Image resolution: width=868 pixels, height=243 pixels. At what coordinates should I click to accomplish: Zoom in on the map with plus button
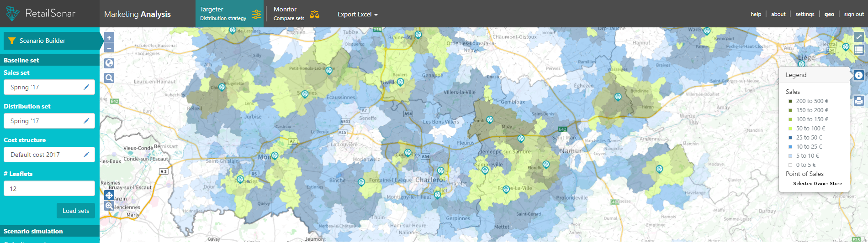click(x=109, y=37)
